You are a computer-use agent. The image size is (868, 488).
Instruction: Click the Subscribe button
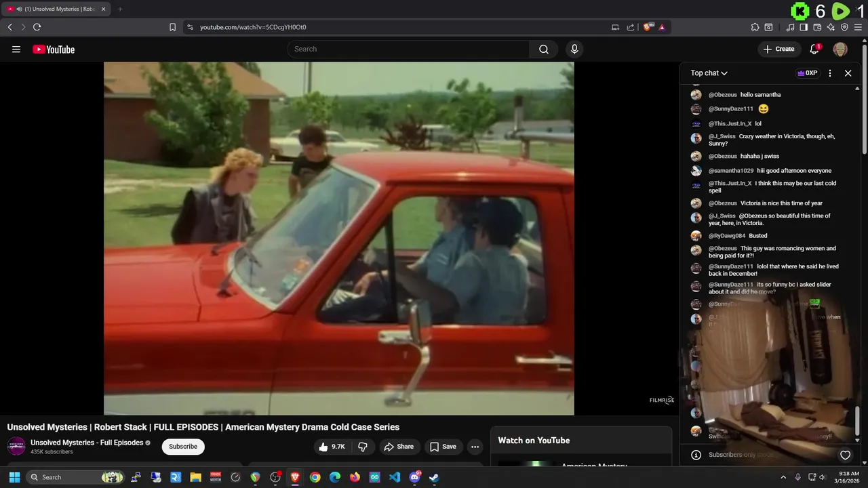183,447
